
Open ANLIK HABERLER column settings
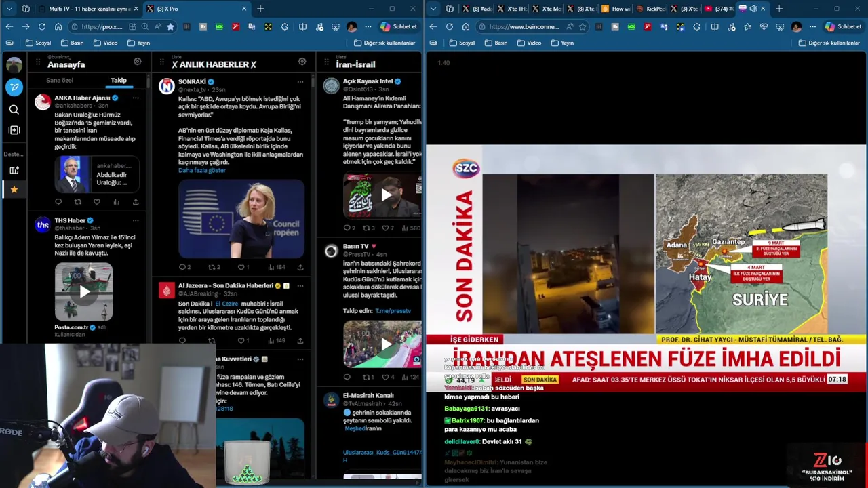coord(302,62)
